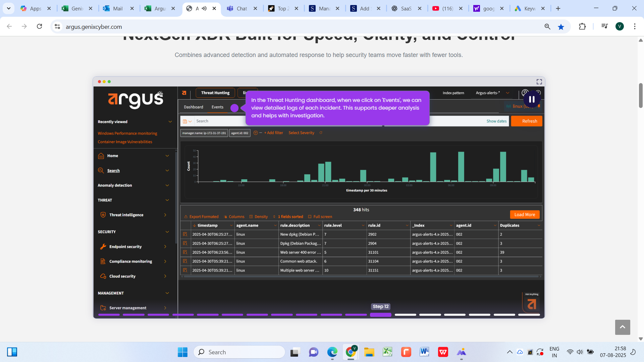Screen dimensions: 644x362
Task: Click the Windows taskbar Search box
Action: coord(239,352)
